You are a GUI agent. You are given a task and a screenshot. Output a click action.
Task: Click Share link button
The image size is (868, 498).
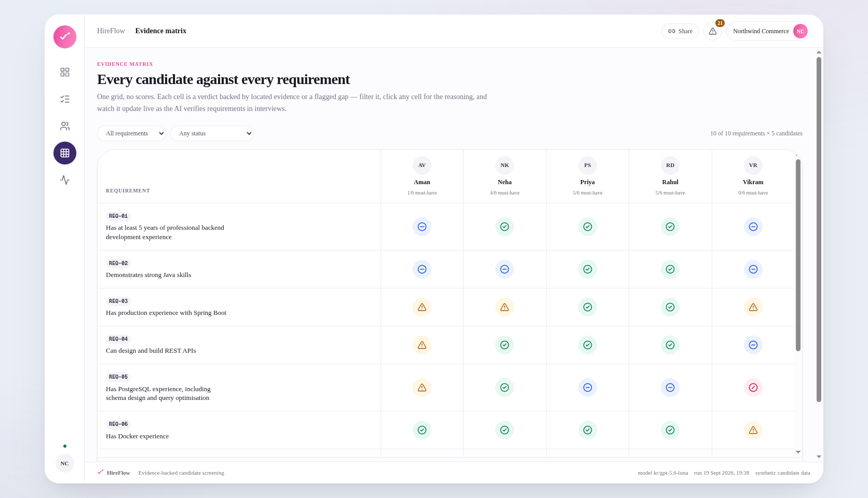point(680,31)
